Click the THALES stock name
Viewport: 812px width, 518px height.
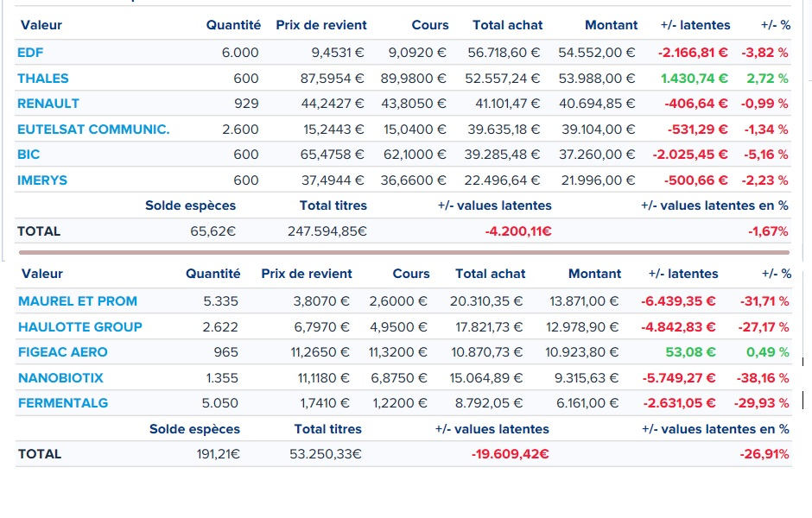43,79
